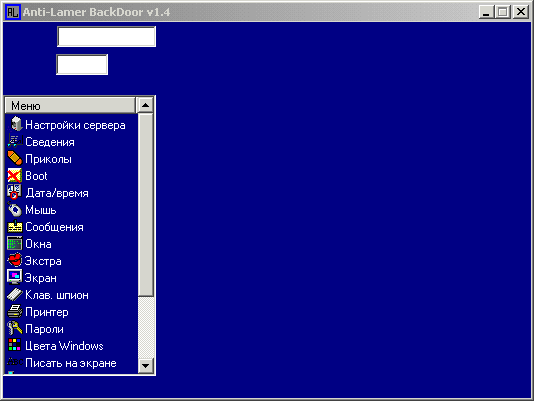Screen dimensions: 534x401
Task: Focus the smaller second input field
Action: [x=82, y=64]
